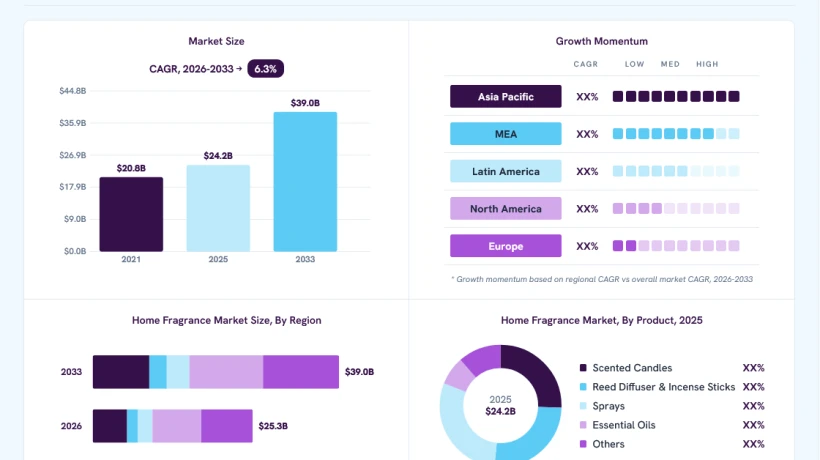Screen dimensions: 820x460
Task: Click Home Fragrance Market Size, By Region heading
Action: [226, 320]
